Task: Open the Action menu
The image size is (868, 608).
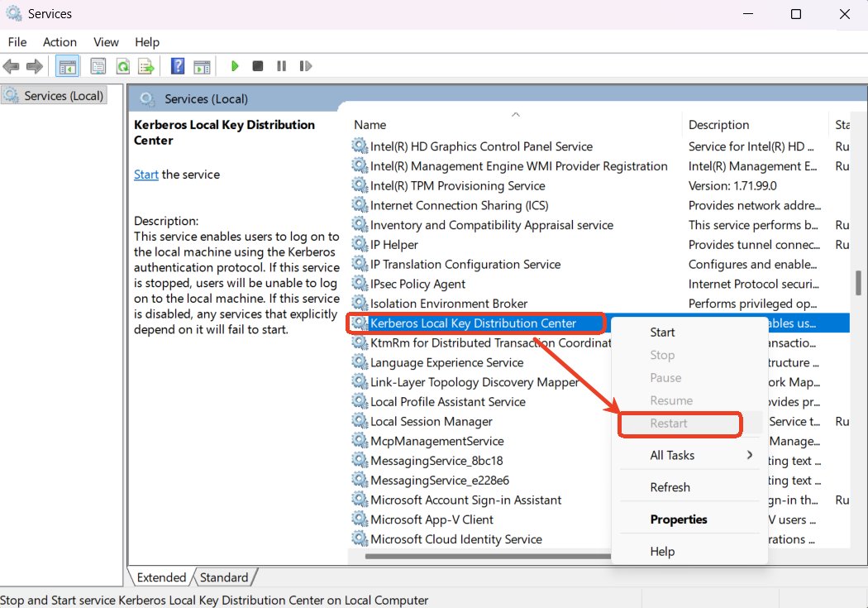Action: coord(60,42)
